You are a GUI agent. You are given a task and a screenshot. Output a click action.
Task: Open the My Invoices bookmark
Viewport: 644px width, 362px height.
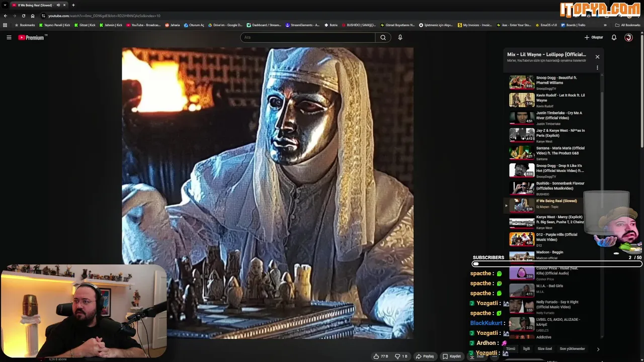[x=474, y=25]
